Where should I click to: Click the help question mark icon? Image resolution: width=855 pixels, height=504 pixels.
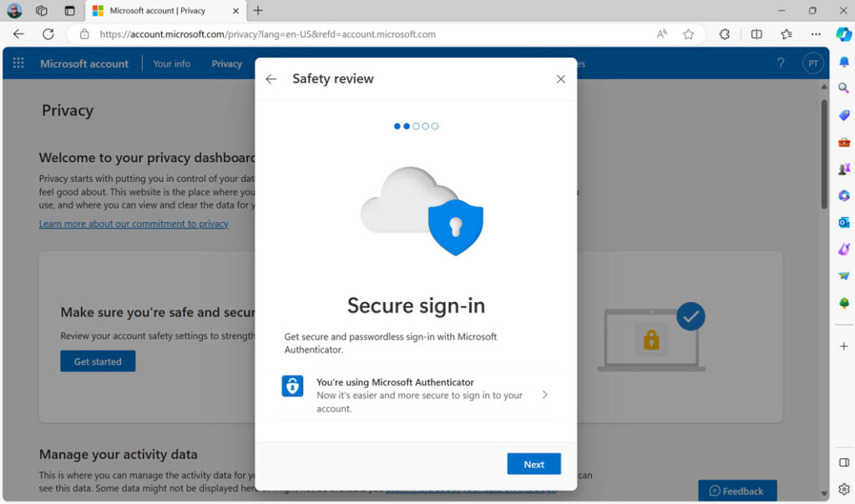[x=781, y=63]
